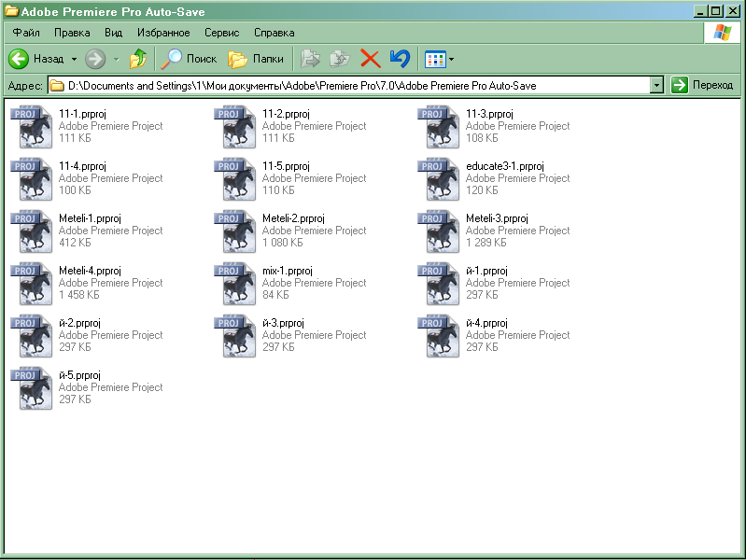Undo with the blue curved arrow
746x560 pixels.
[x=400, y=59]
